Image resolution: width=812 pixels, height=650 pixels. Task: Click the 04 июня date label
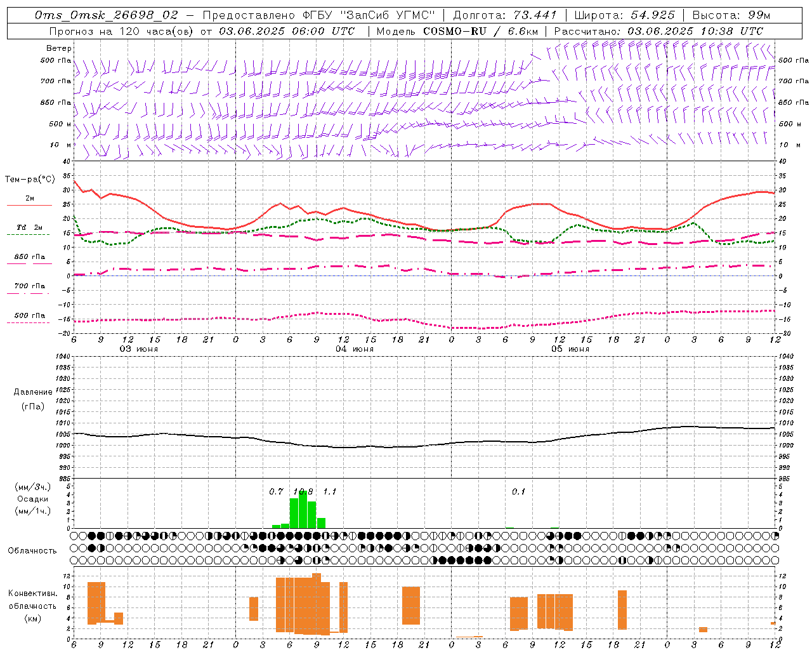coord(355,348)
